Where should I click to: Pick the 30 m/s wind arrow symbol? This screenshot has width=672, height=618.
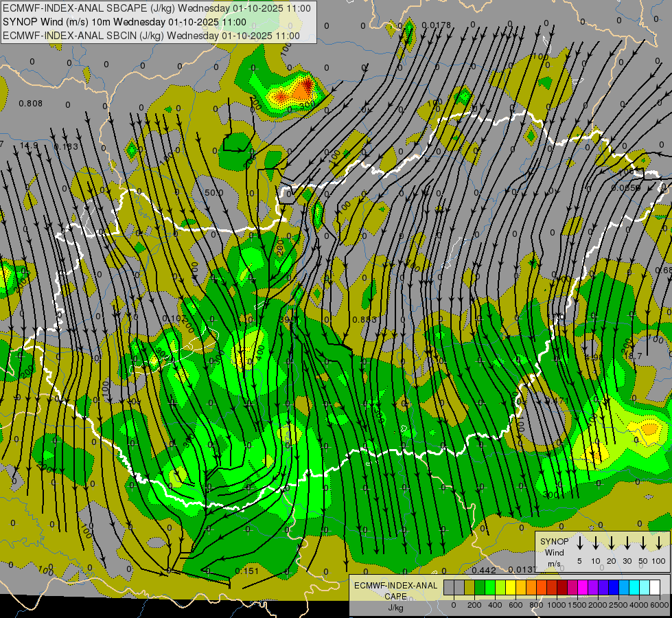click(x=627, y=543)
